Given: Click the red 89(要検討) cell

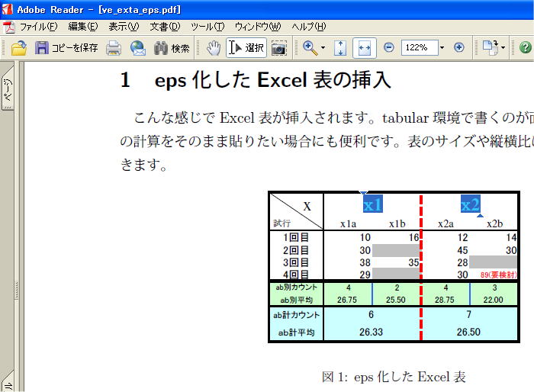Looking at the screenshot, I should (498, 275).
